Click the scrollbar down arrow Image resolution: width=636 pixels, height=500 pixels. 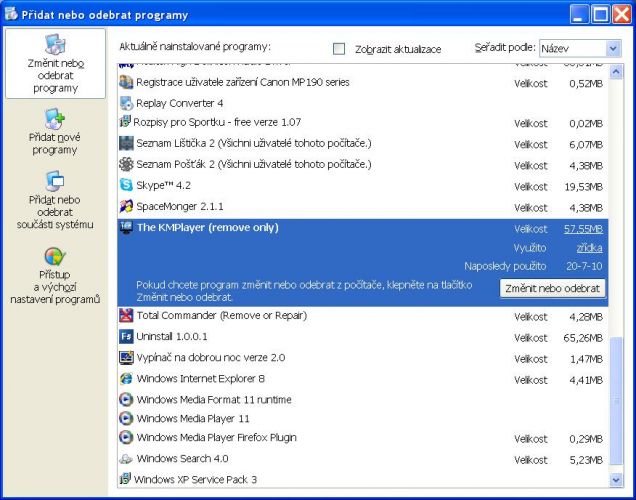pyautogui.click(x=616, y=480)
